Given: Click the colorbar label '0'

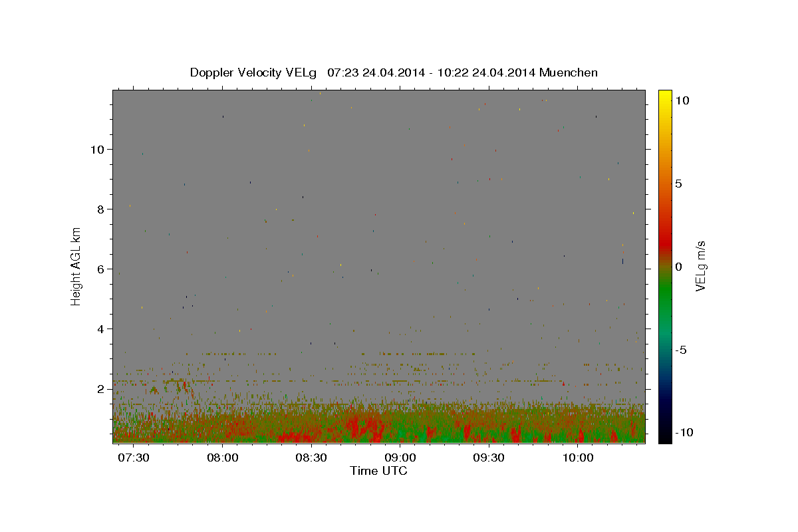Looking at the screenshot, I should (678, 267).
